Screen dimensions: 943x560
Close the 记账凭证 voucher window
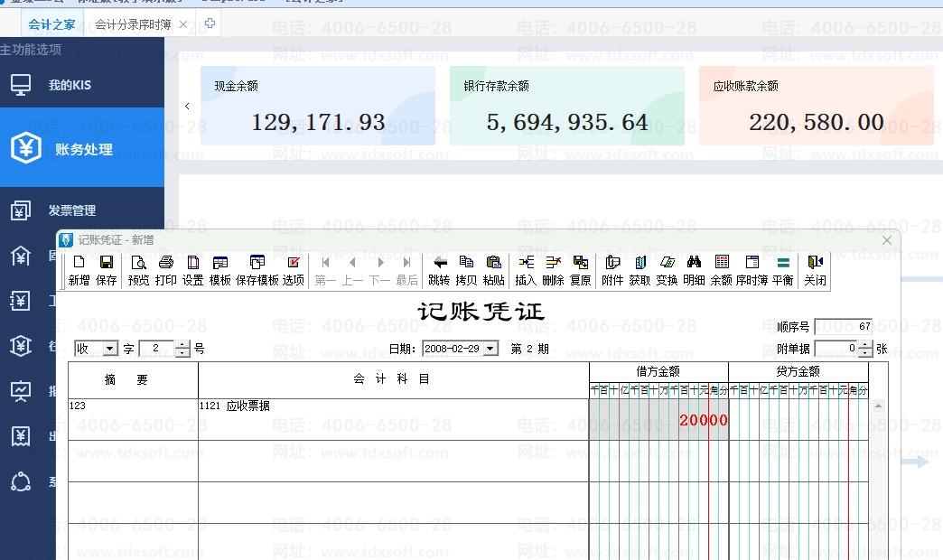[887, 239]
